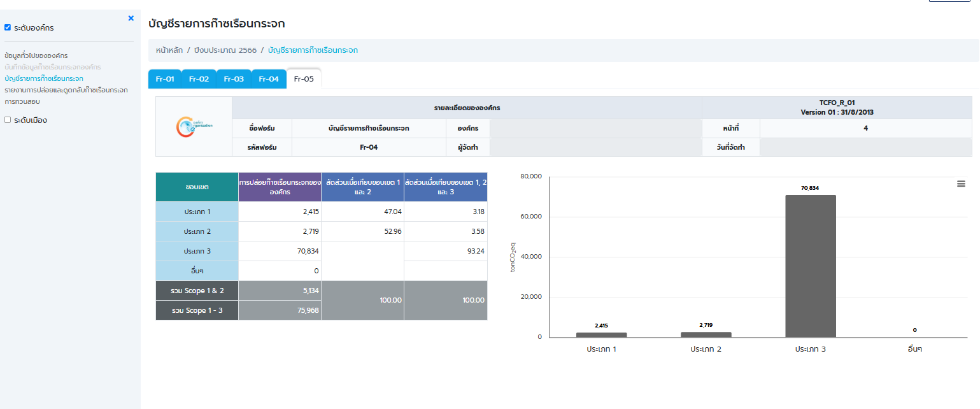Click the ประเภท 3 bar in chart
This screenshot has height=409, width=980.
pyautogui.click(x=810, y=266)
